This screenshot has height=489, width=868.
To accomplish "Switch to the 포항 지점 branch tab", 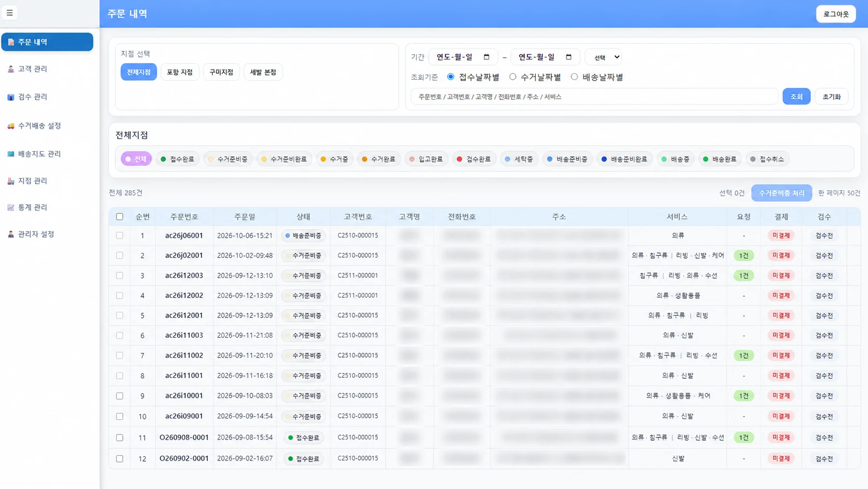I will coord(180,72).
